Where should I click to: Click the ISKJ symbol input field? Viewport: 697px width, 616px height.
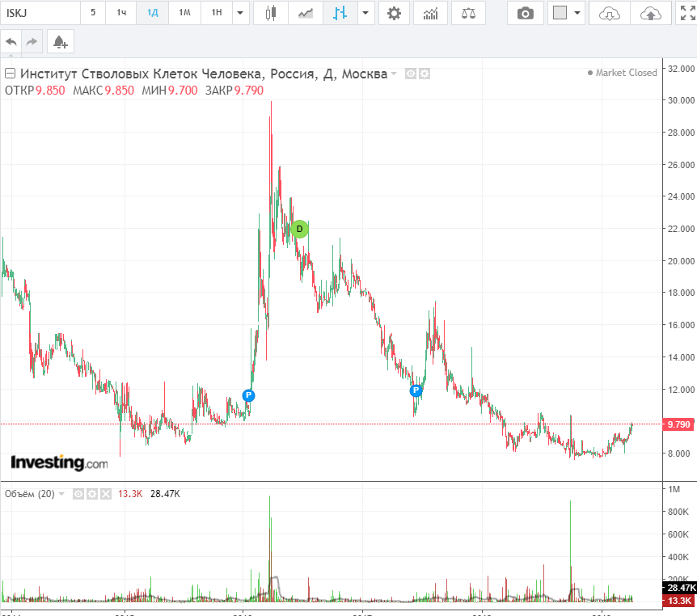pos(40,13)
